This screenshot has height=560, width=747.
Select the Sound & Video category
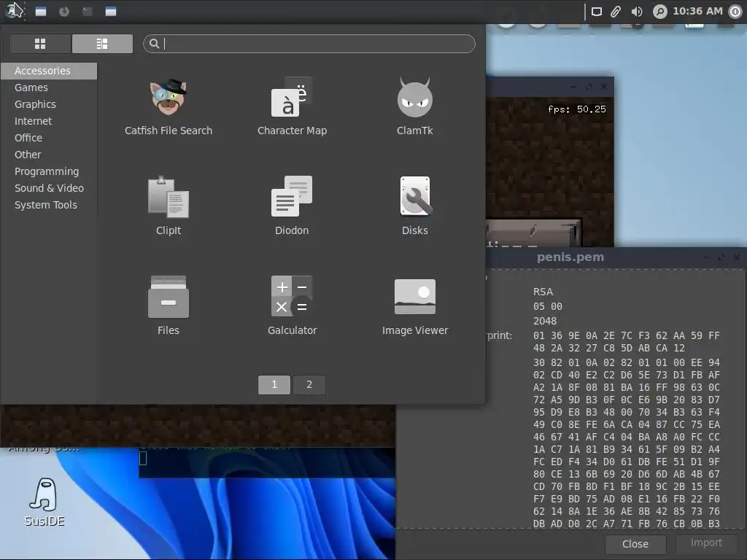click(49, 188)
